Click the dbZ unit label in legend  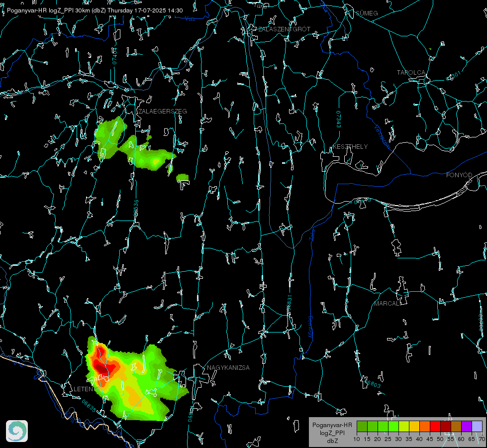pos(332,441)
